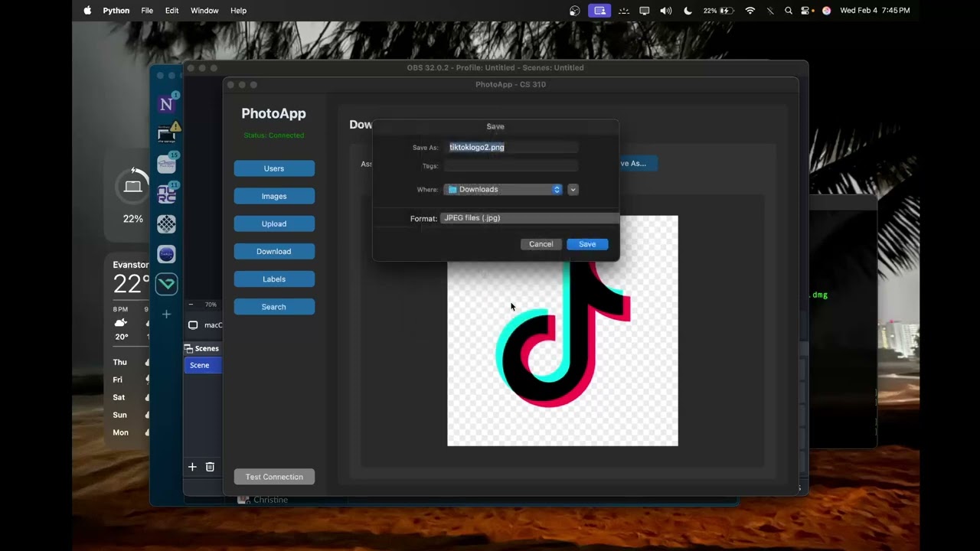The height and width of the screenshot is (551, 980).
Task: Add a workspace with the sidebar plus icon
Action: [x=166, y=314]
